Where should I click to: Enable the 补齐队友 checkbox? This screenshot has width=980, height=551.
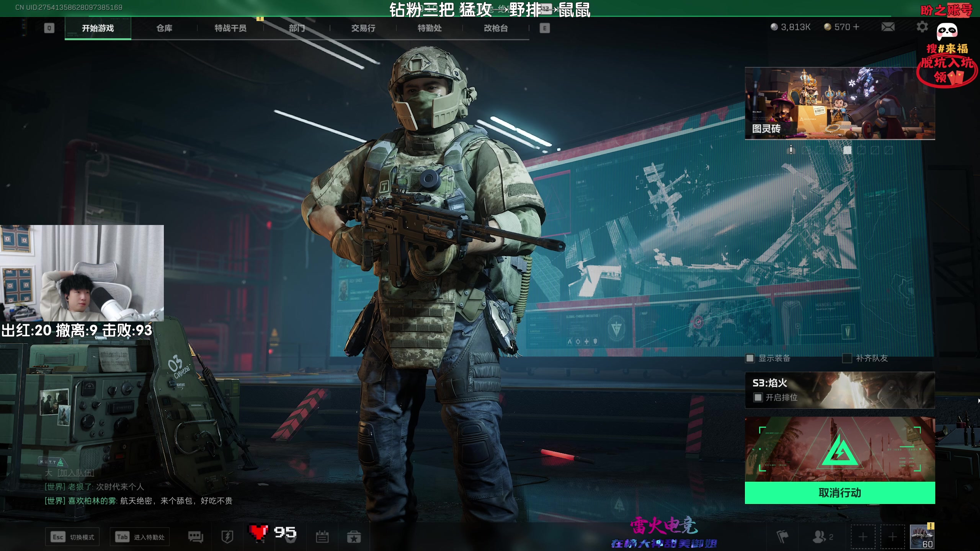pos(847,358)
